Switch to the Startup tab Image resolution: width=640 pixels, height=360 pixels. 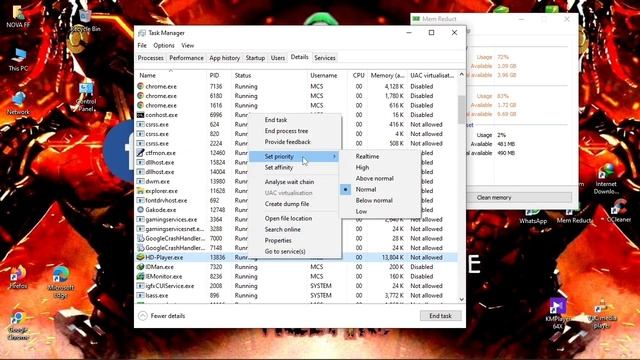click(255, 58)
